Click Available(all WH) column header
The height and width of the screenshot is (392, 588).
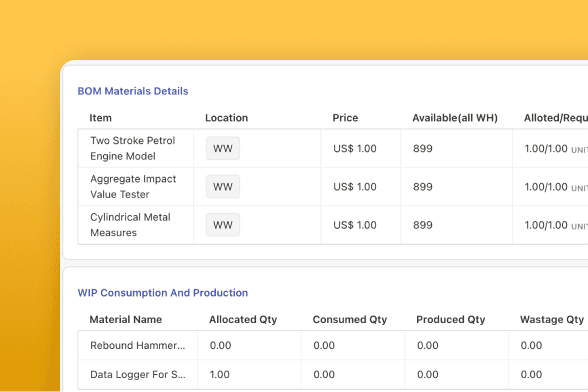pos(455,118)
